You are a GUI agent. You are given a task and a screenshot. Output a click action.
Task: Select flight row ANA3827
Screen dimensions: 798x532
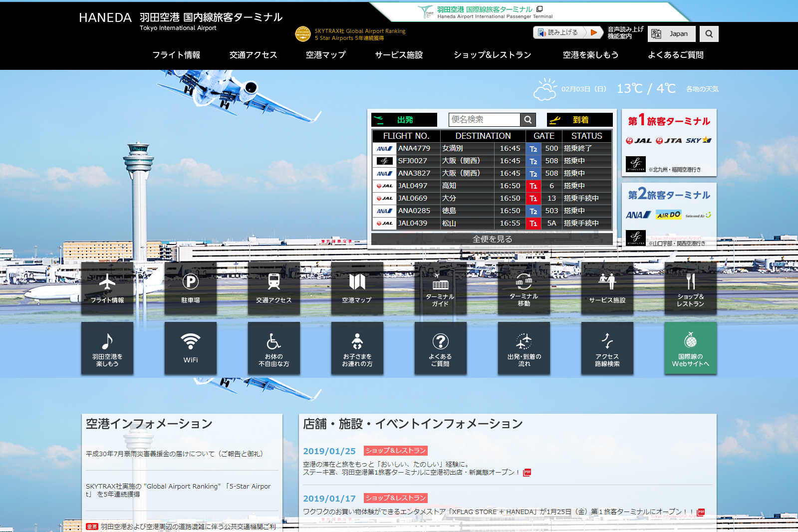[492, 173]
